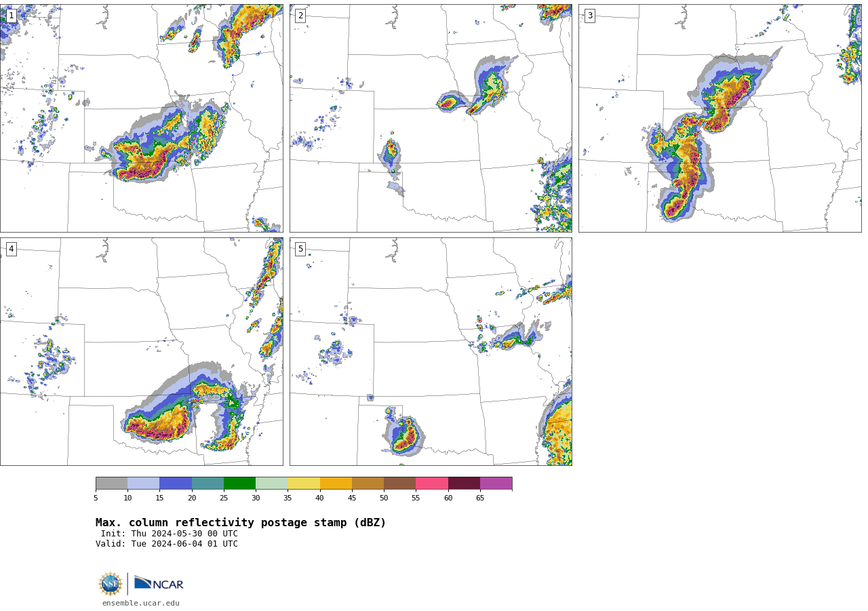Click the orange 40-45 dBZ swatch
Viewport: 868px width, 611px height.
tap(336, 484)
